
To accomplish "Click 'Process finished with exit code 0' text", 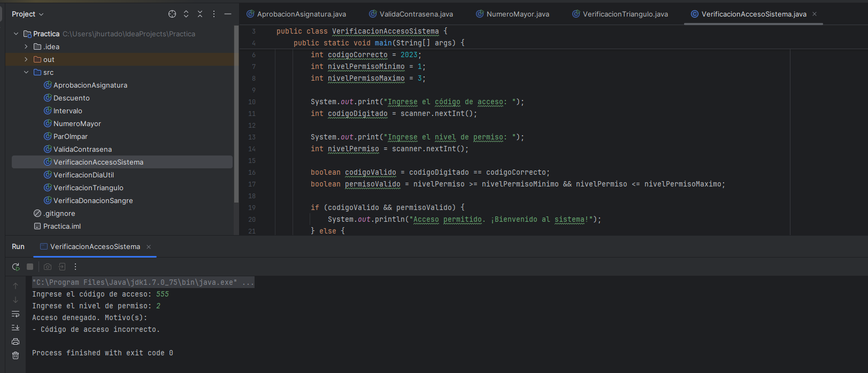I will coord(103,353).
